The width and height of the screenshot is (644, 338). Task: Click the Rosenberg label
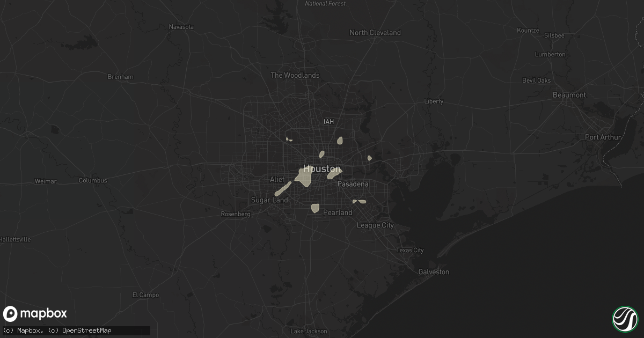pyautogui.click(x=236, y=214)
